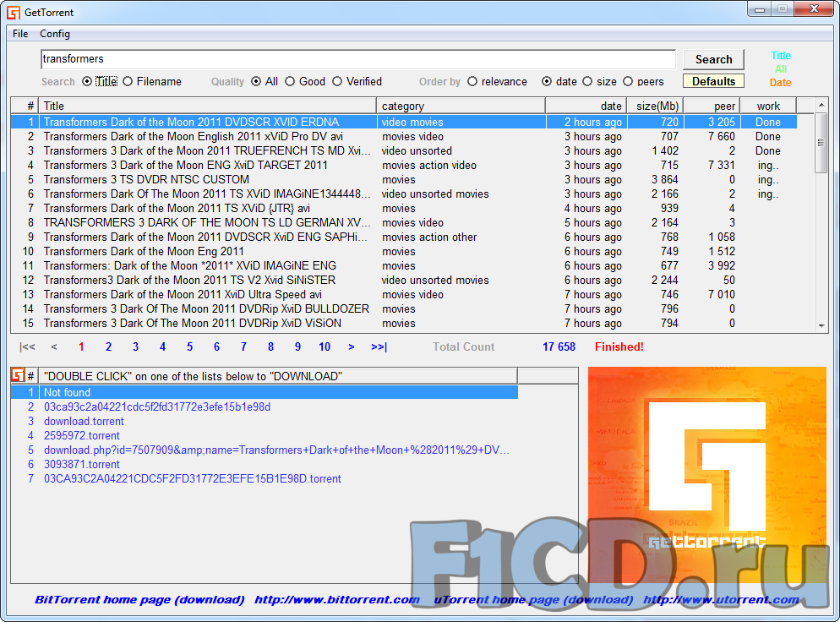Click the work column header
Image resolution: width=840 pixels, height=622 pixels.
click(x=768, y=106)
